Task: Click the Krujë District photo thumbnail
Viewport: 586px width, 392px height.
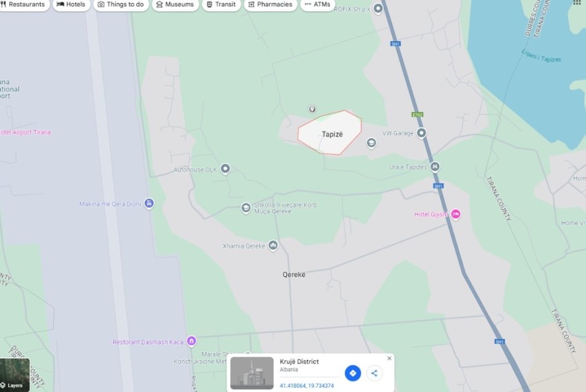Action: 252,373
